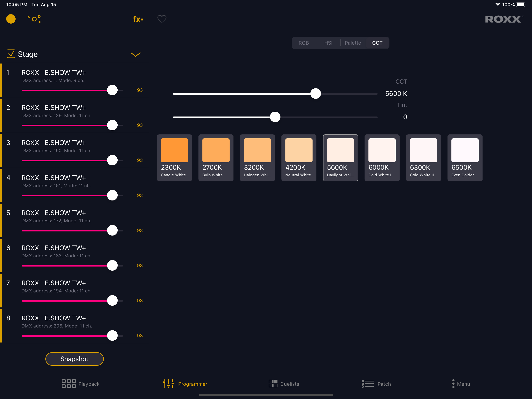
Task: Switch to the HSI tab
Action: [x=328, y=43]
